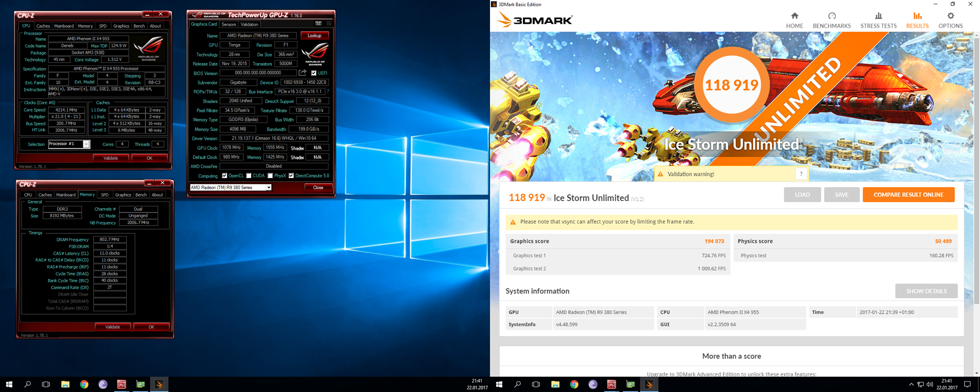Image resolution: width=980 pixels, height=392 pixels.
Task: Open the network icon in system tray
Action: [x=921, y=384]
